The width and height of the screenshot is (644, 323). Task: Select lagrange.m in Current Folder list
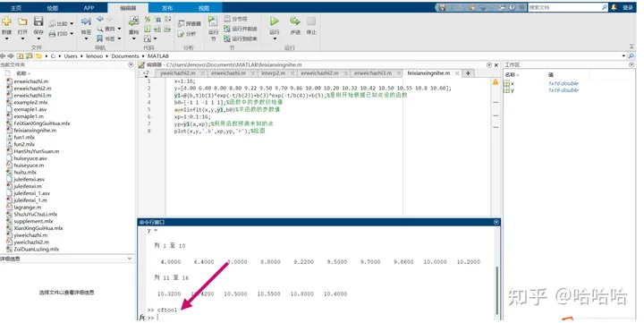[x=24, y=207]
